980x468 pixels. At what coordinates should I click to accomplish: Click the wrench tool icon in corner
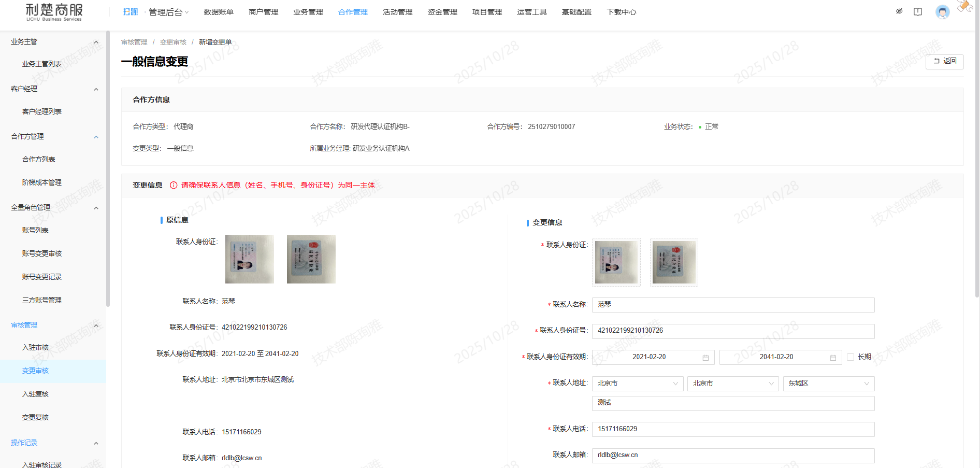964,6
